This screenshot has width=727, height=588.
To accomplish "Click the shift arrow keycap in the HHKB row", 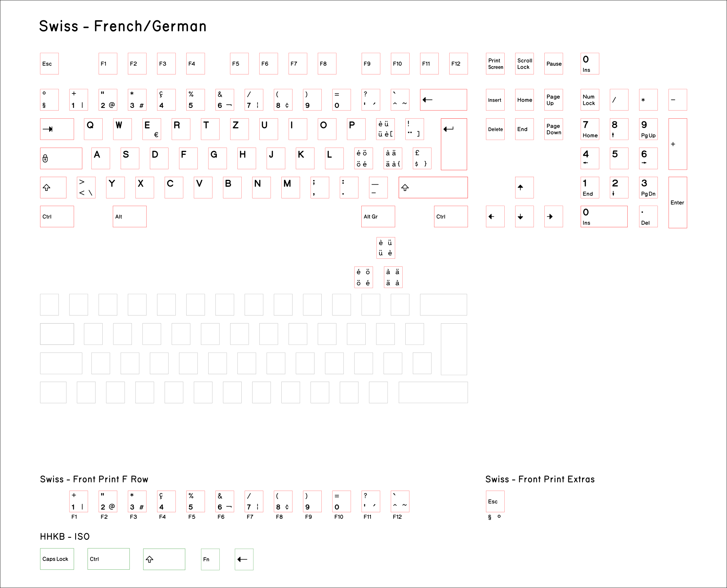I will point(164,559).
